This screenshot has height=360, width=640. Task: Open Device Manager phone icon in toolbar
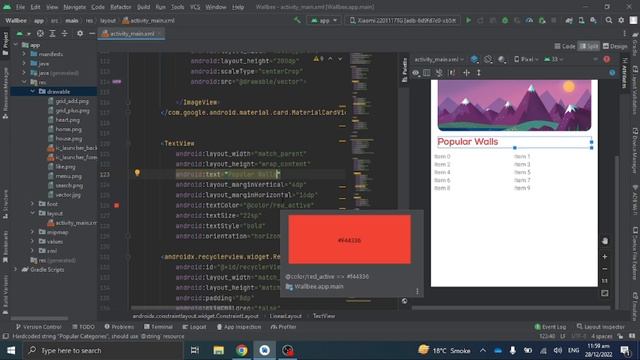[581, 20]
